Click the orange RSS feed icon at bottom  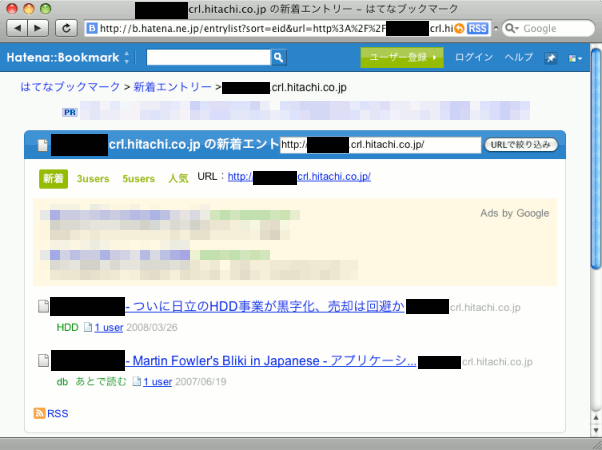tap(39, 413)
